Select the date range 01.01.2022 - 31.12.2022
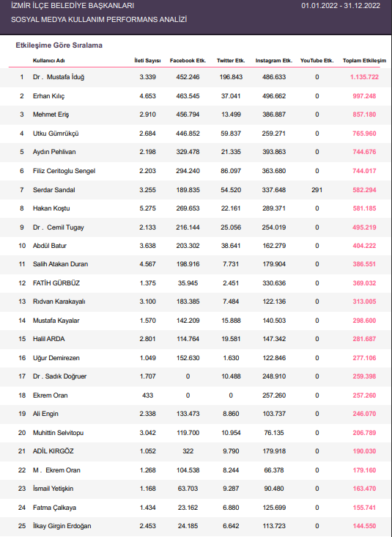392x537 pixels. click(x=341, y=5)
